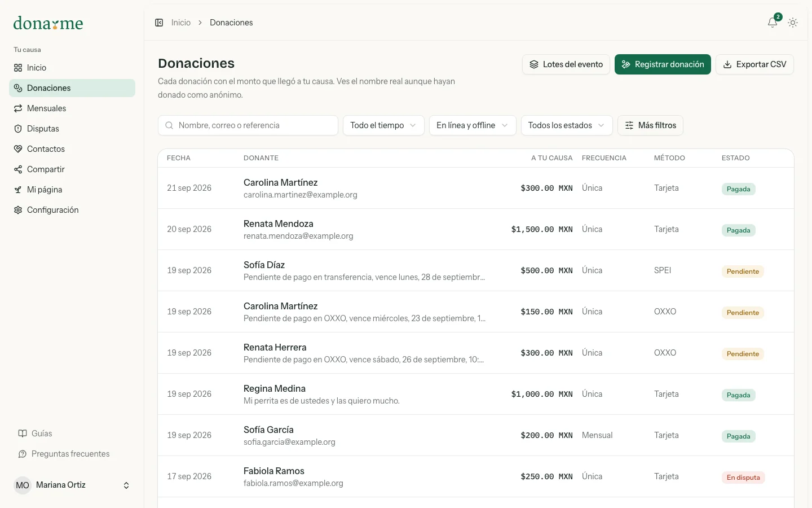Click Regina Medina's $1,000.00 MXN amount
812x508 pixels.
[542, 394]
